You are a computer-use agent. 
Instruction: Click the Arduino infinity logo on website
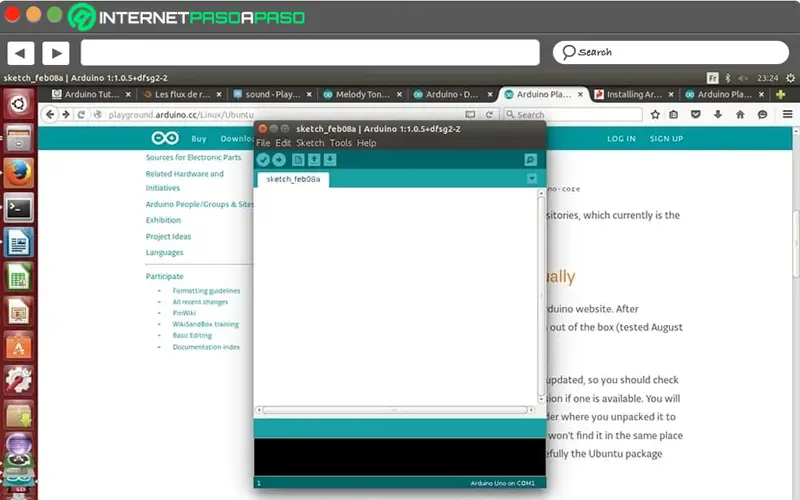tap(165, 138)
